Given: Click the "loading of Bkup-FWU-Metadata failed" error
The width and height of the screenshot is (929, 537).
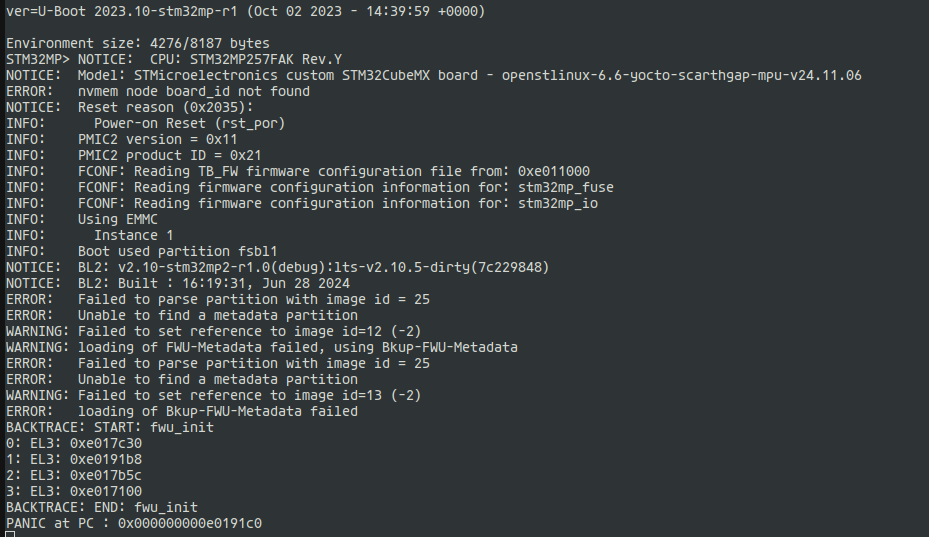Looking at the screenshot, I should coord(218,411).
